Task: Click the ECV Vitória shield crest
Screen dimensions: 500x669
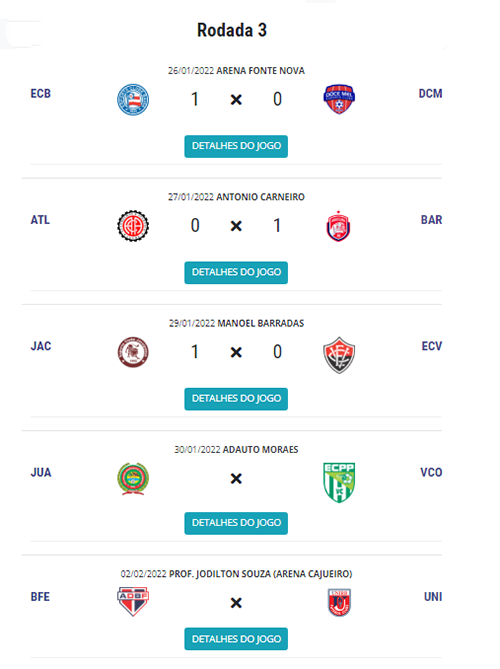Action: pos(339,355)
